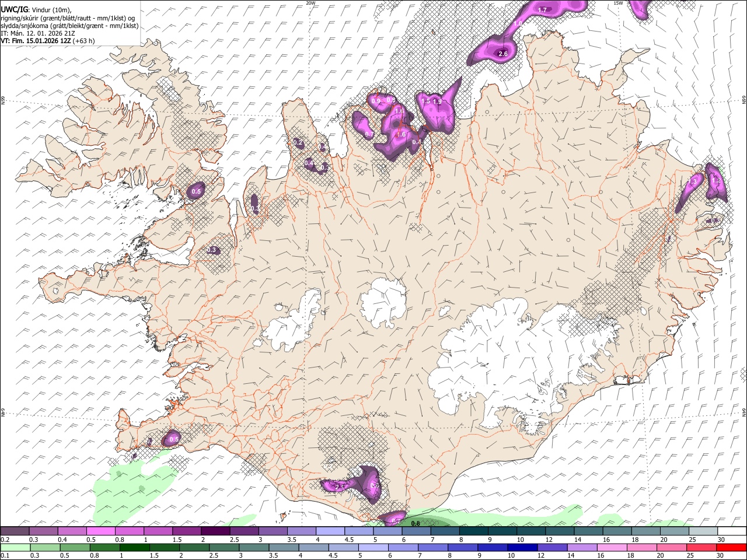Click the '2.1' snowfall value near the south coast

(340, 487)
